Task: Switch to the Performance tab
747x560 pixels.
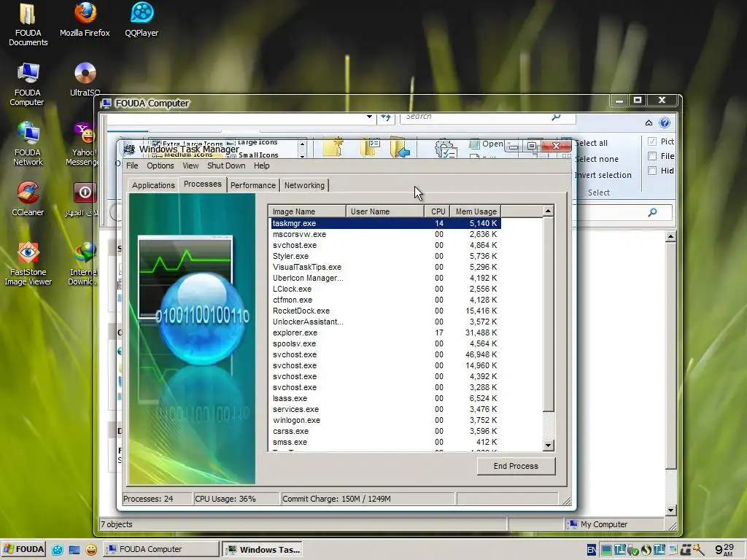Action: pos(253,185)
